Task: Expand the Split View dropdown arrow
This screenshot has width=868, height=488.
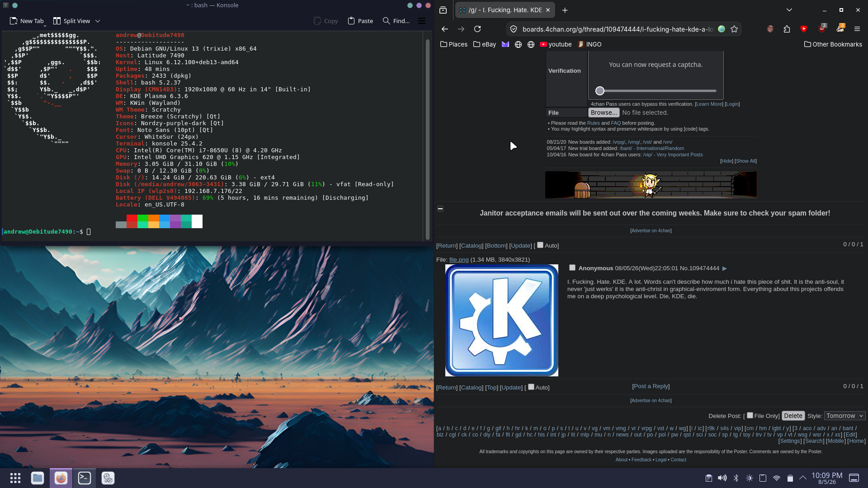Action: [98, 21]
